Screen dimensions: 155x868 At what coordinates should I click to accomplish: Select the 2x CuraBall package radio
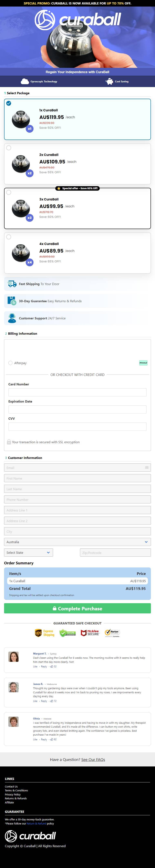pos(9,148)
